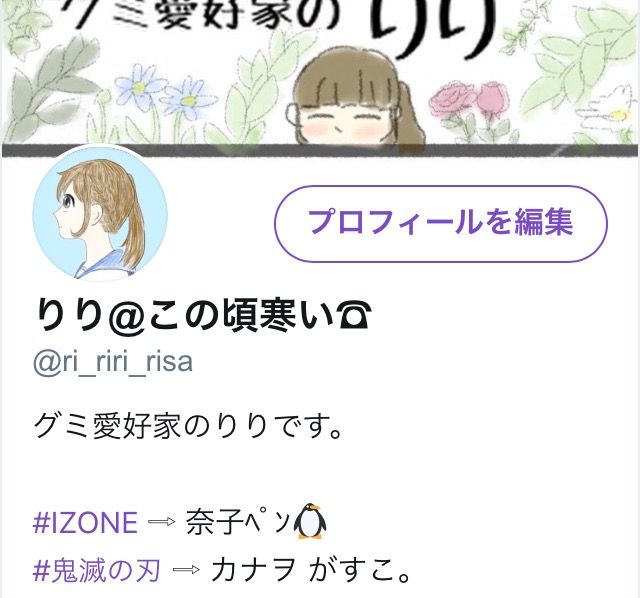
Task: Click the arrow after #IZONE
Action: (162, 522)
